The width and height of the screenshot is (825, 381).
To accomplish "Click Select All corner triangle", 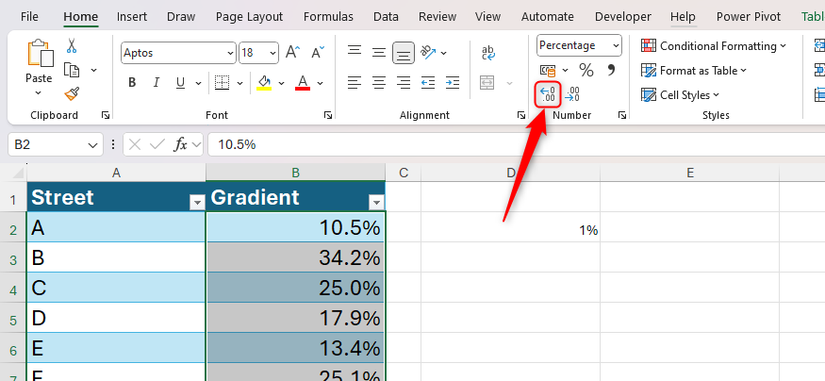I will (18, 173).
